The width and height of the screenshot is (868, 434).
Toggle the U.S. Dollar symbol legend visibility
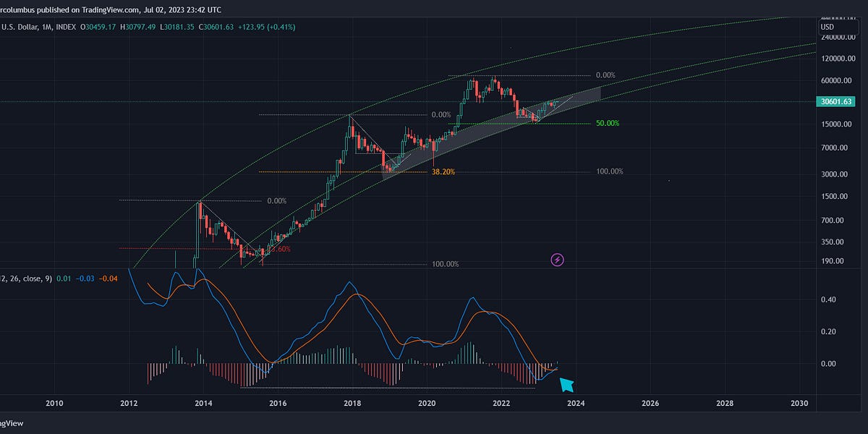[22, 26]
